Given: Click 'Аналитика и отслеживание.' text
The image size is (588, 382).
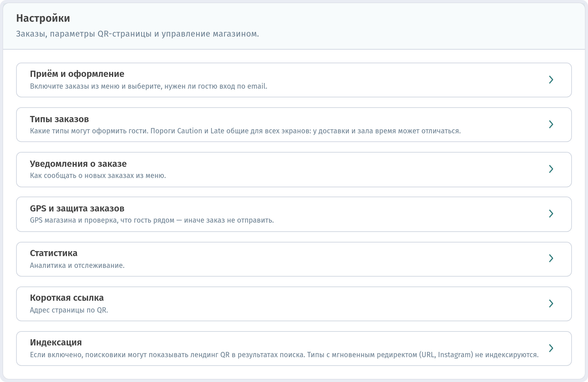Looking at the screenshot, I should (x=77, y=265).
